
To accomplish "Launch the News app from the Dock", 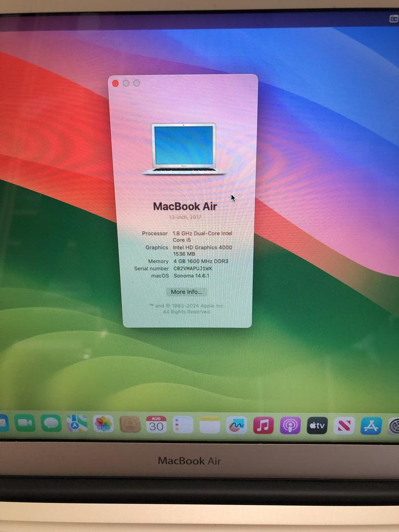I will 344,426.
